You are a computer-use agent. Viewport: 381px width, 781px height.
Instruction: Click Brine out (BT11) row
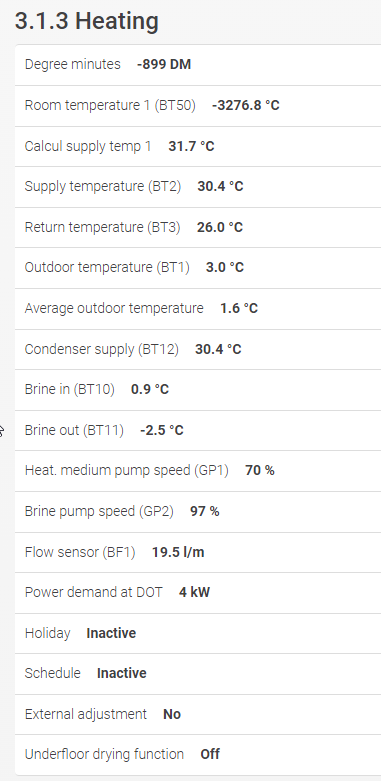coord(198,430)
